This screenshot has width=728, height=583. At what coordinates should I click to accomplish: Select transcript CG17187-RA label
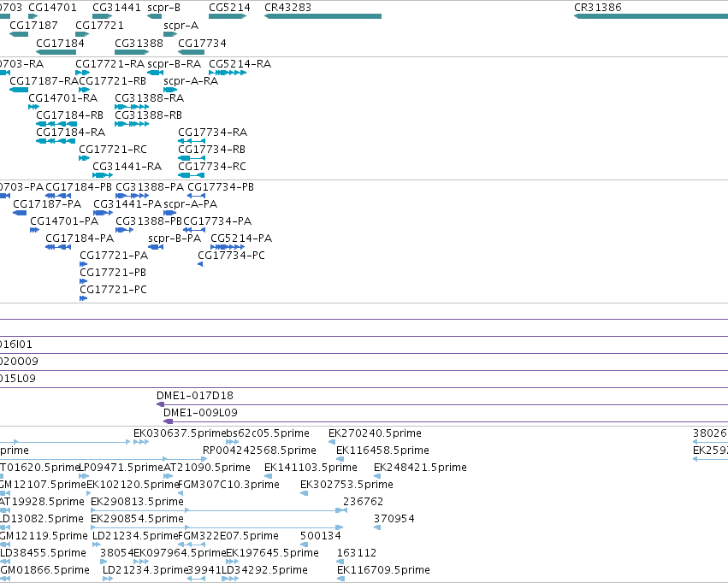coord(44,81)
